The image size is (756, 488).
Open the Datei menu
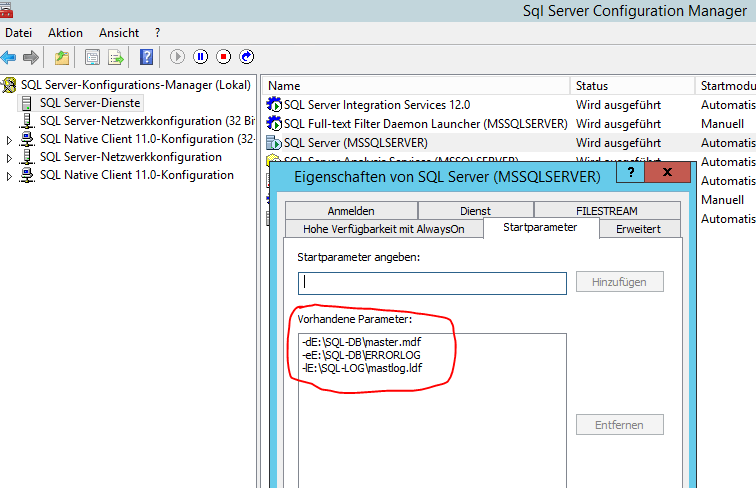point(18,33)
